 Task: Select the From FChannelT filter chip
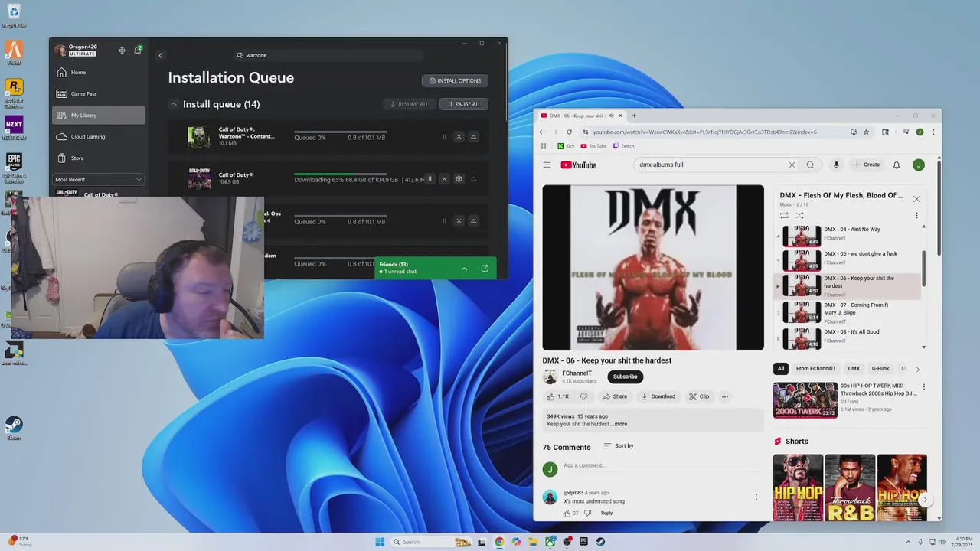pos(815,368)
